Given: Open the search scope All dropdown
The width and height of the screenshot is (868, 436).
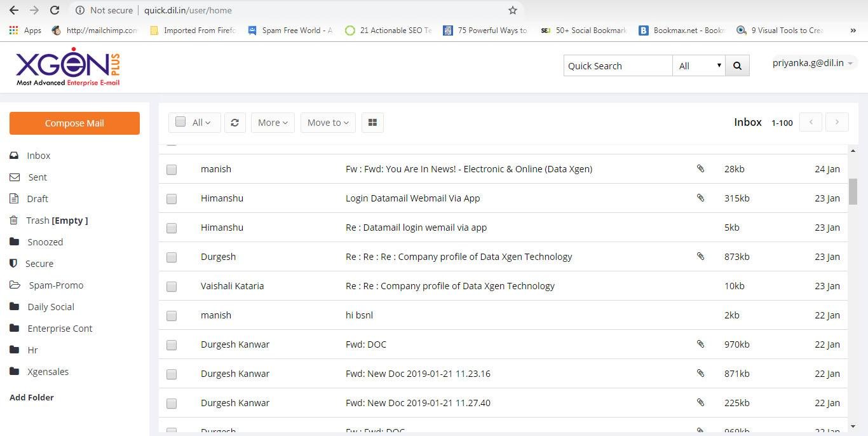Looking at the screenshot, I should [698, 65].
